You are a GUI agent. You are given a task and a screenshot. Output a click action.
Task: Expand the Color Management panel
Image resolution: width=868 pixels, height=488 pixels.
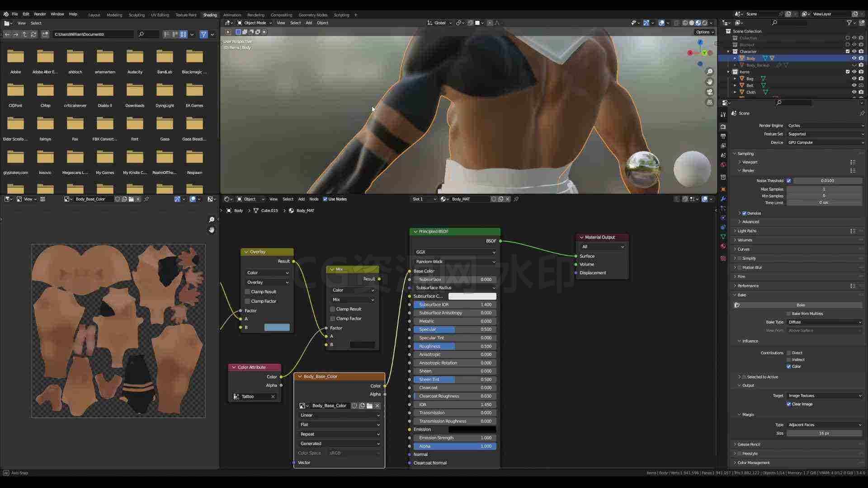pos(753,463)
